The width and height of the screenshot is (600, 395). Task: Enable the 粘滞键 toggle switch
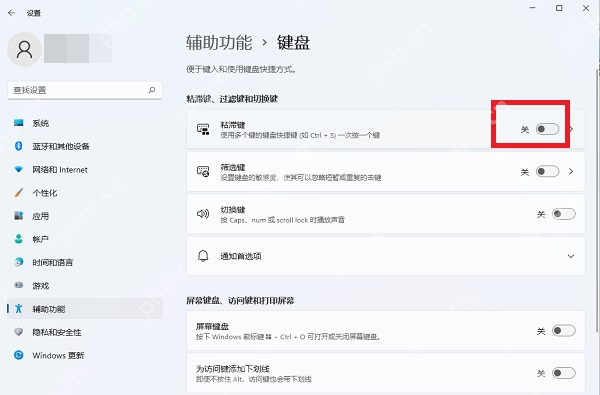coord(547,129)
